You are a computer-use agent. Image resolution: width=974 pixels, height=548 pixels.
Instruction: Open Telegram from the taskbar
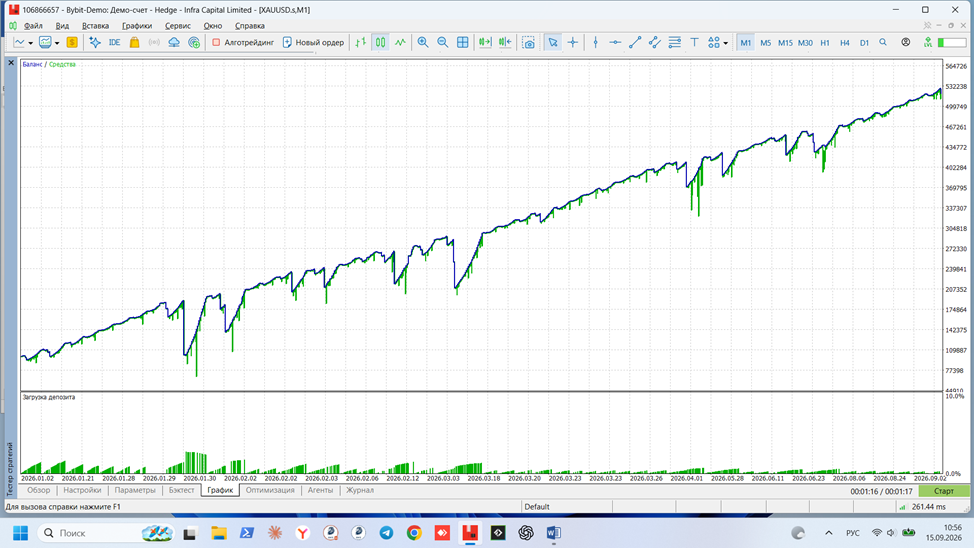(386, 533)
